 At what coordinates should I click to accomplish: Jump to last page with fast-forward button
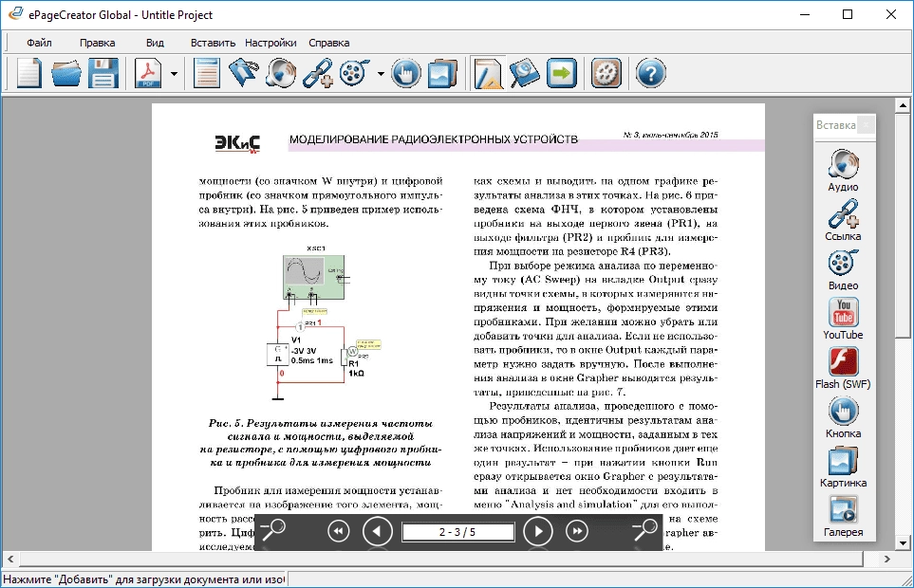577,531
